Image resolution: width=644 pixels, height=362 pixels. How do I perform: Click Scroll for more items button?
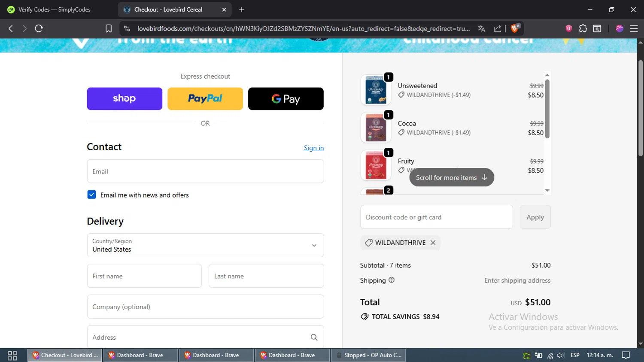[452, 177]
